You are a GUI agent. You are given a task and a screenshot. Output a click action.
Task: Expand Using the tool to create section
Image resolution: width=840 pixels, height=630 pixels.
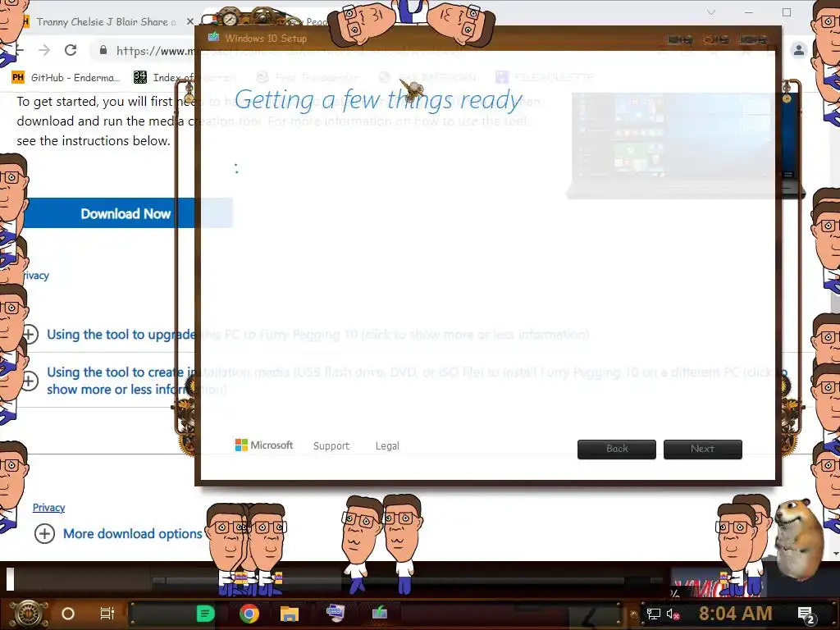[30, 381]
